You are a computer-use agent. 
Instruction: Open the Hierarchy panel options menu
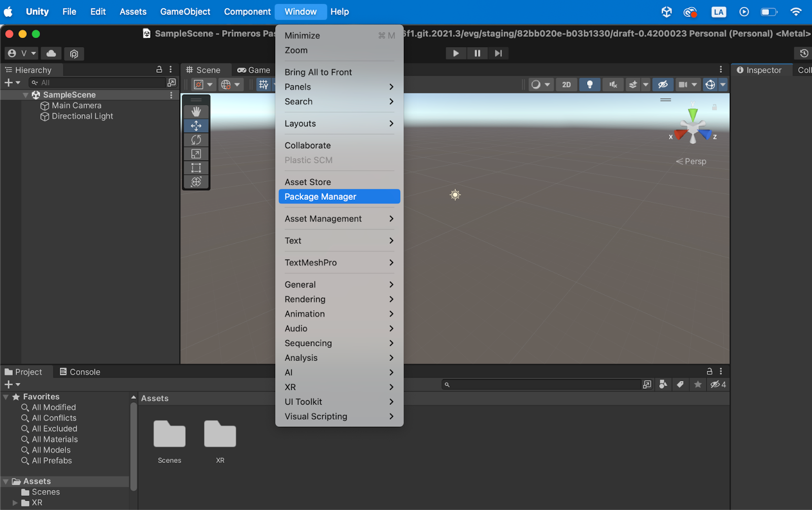(171, 70)
